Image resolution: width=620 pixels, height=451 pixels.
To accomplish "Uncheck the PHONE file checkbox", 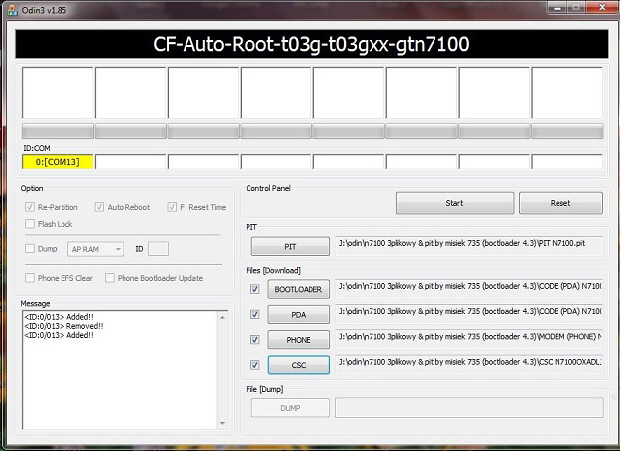I will click(255, 340).
